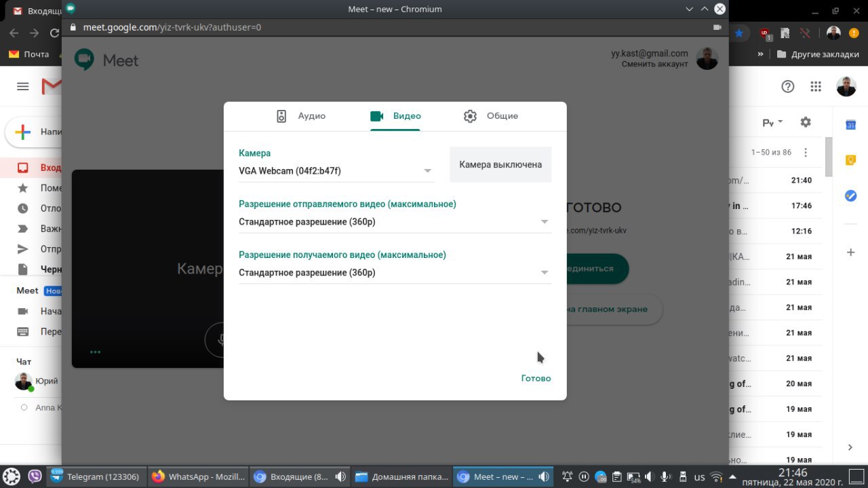Collapse the Gmail side panel chevron
Image resolution: width=868 pixels, height=488 pixels.
click(850, 447)
